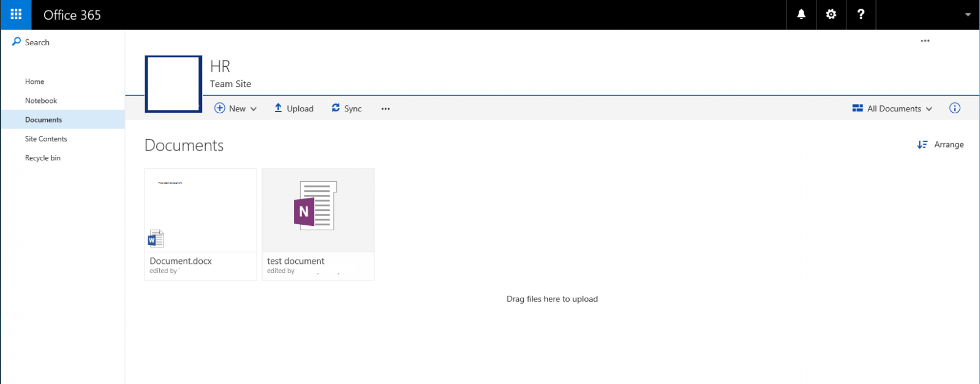Click the Document.docx file name
Screen dimensions: 980x384
click(181, 261)
